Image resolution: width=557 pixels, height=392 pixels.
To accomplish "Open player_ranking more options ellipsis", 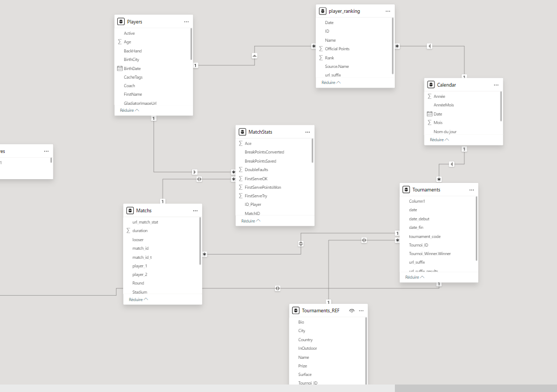I will (388, 11).
